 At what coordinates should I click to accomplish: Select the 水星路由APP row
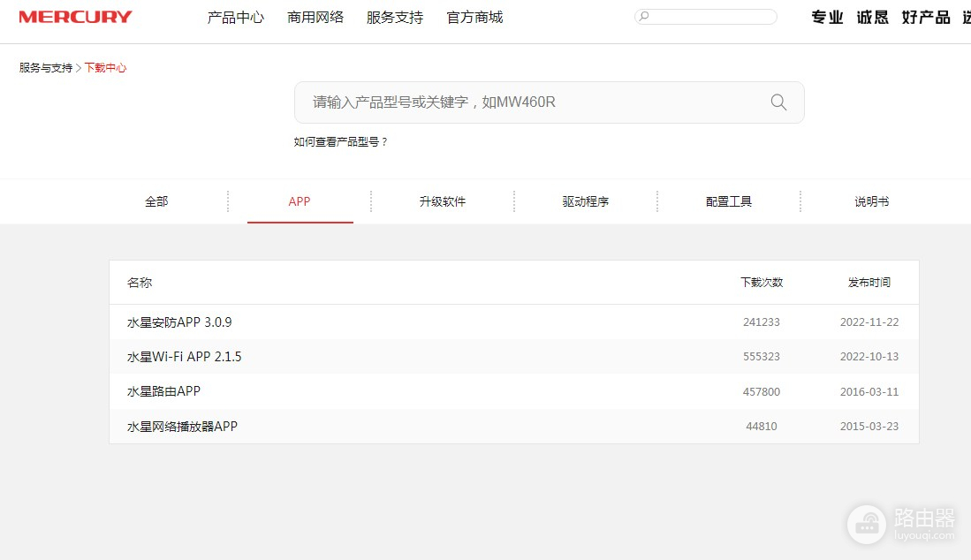(x=162, y=390)
